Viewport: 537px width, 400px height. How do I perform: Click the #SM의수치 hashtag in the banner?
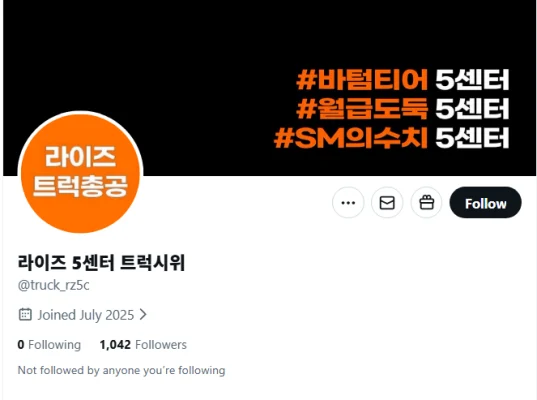tap(351, 138)
